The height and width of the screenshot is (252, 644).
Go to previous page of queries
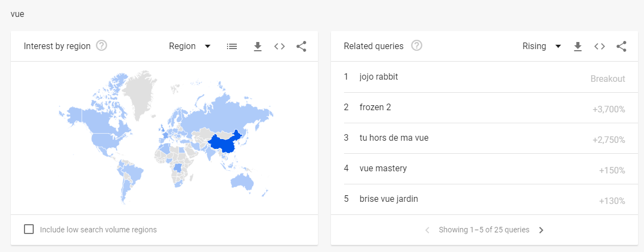pyautogui.click(x=427, y=230)
